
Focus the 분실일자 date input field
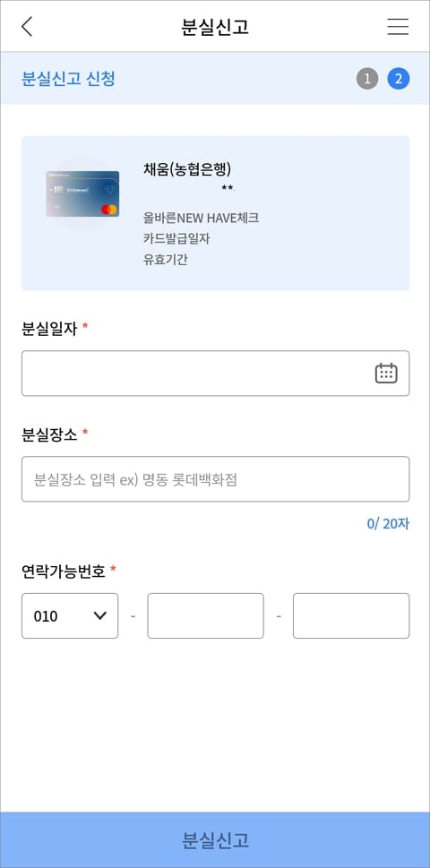(x=215, y=374)
